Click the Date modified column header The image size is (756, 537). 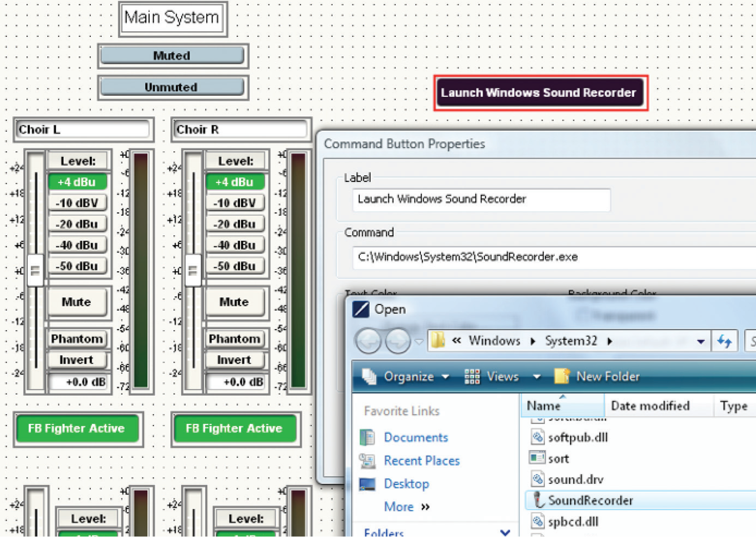point(650,406)
